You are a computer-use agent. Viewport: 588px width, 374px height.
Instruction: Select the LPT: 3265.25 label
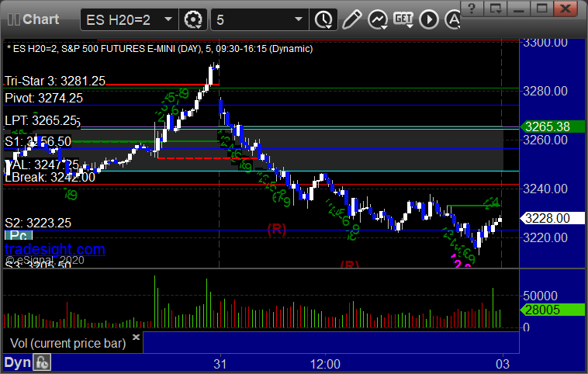[x=42, y=121]
